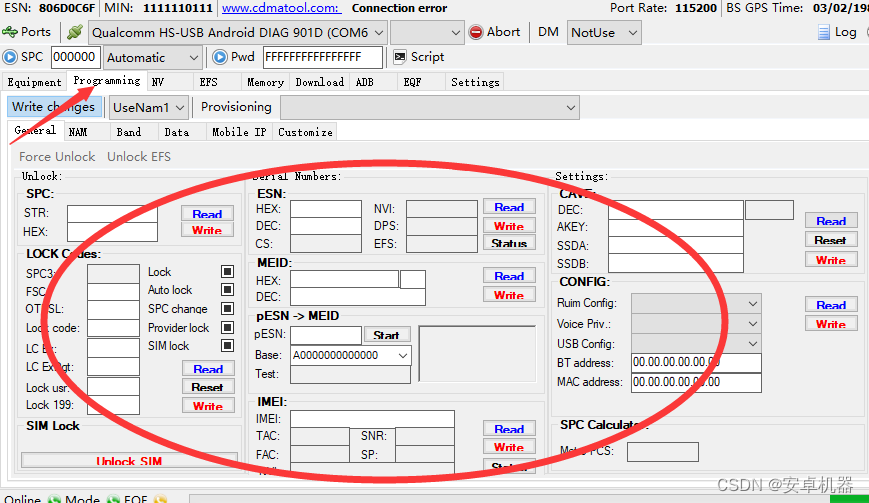Click Read in the IMEI section

point(509,429)
